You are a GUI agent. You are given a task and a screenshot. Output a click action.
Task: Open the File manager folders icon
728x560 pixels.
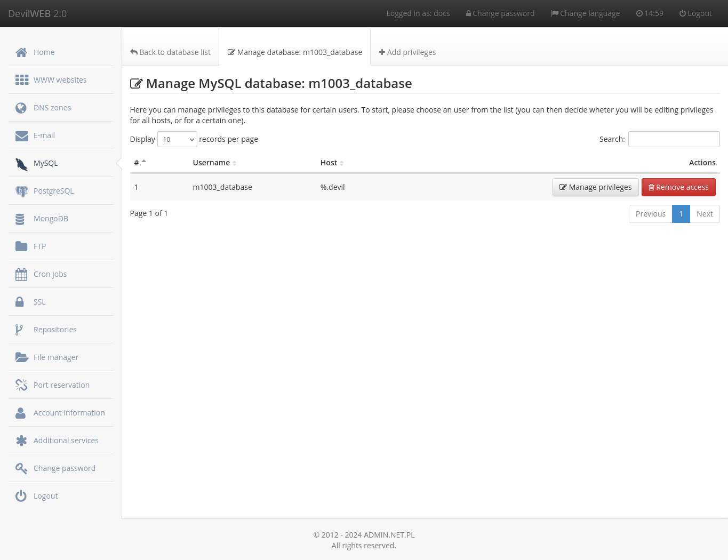[22, 357]
